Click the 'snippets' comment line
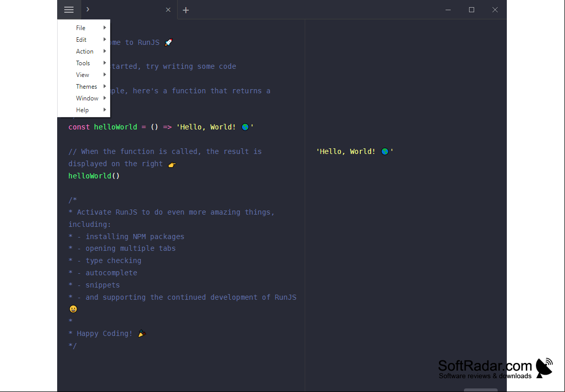The image size is (565, 392). click(x=94, y=285)
